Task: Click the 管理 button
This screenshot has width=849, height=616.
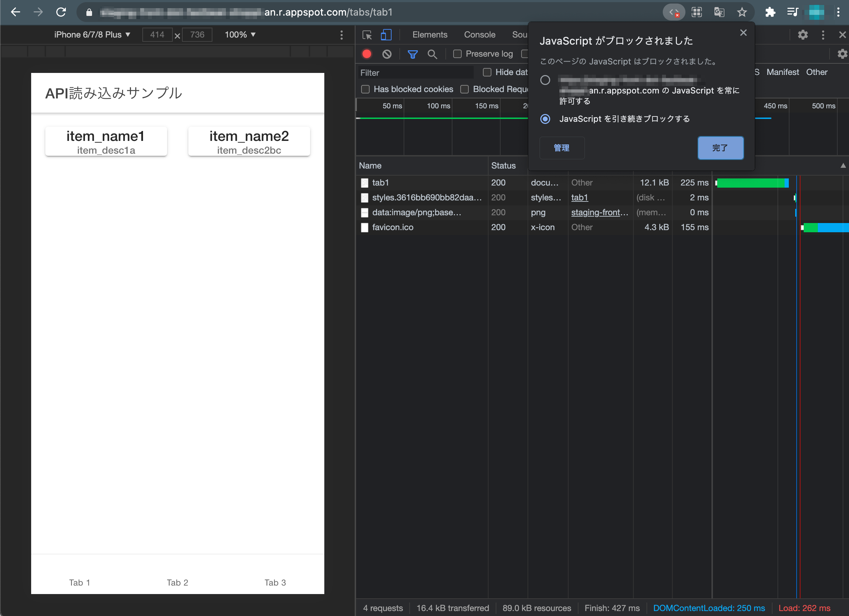Action: [x=562, y=148]
